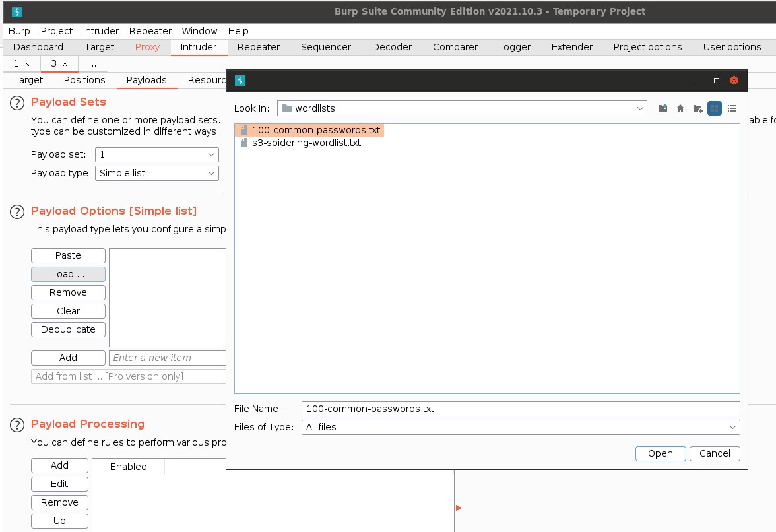Select 100-common-passwords.txt file
Screen dimensions: 776x532
(x=315, y=131)
